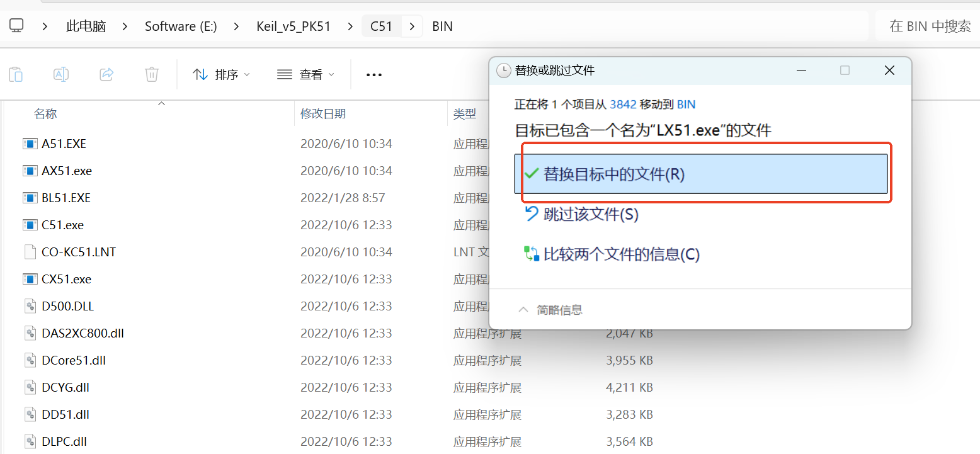Click the 2022/1/28 8:57 date cell
Image resolution: width=980 pixels, height=454 pixels.
click(x=343, y=198)
